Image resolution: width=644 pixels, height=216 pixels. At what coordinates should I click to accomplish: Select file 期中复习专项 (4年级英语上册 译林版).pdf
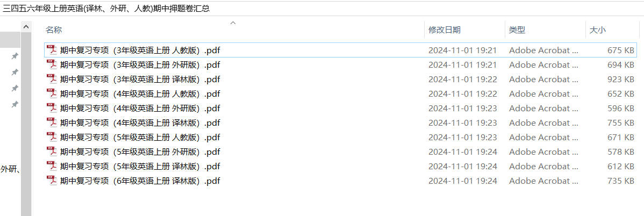(140, 123)
